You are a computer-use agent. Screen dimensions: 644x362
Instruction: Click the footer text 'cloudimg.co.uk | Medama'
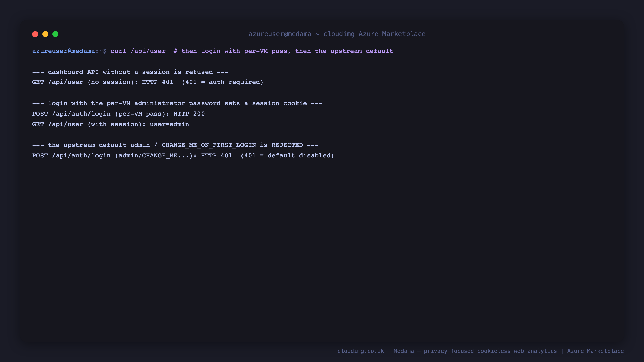pos(376,351)
